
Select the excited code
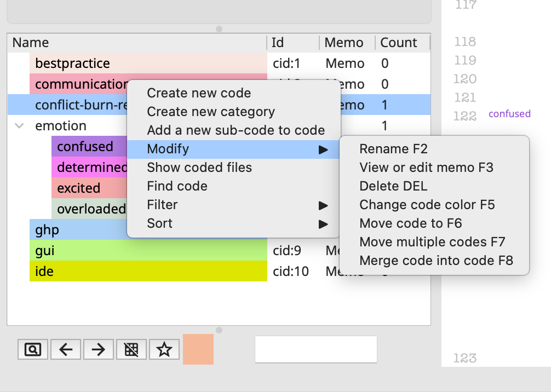click(x=89, y=188)
